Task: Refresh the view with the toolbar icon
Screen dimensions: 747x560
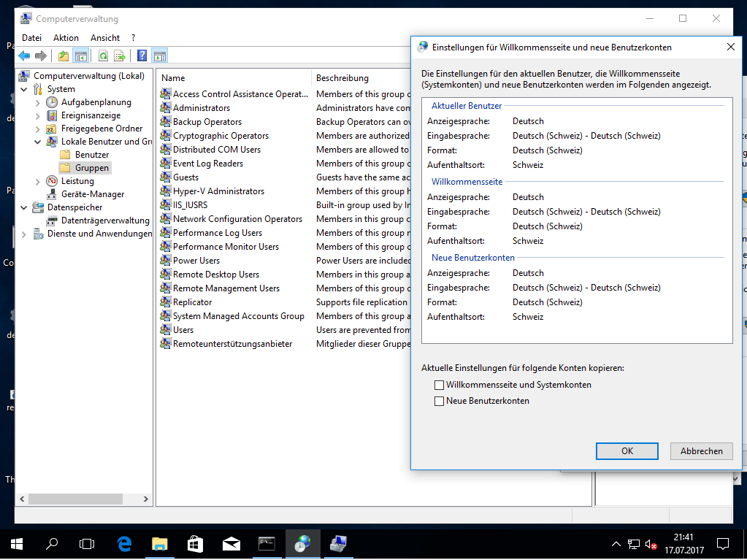Action: 103,56
